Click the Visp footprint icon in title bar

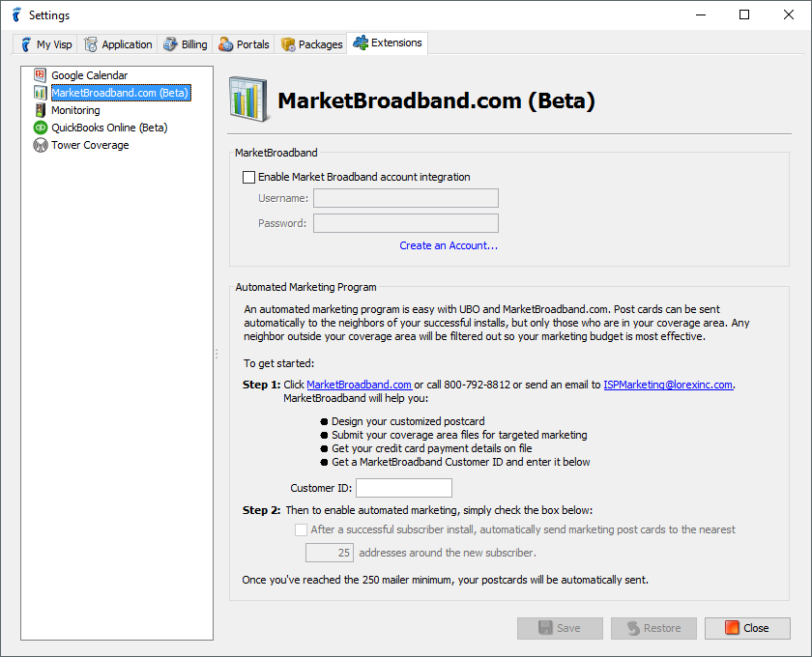tap(16, 15)
